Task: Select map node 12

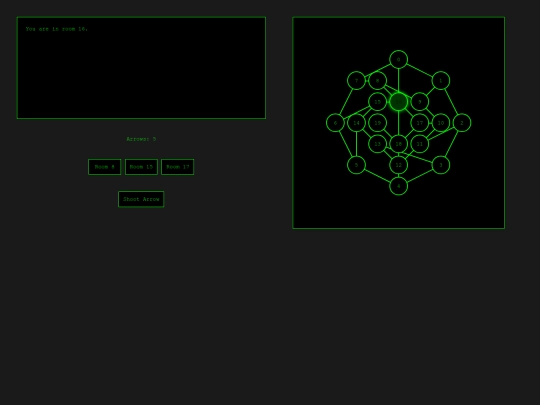Action: click(x=398, y=165)
